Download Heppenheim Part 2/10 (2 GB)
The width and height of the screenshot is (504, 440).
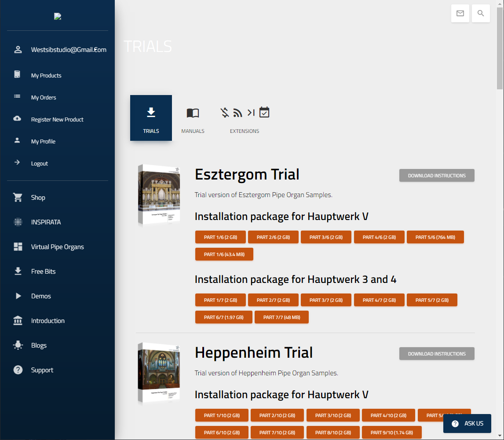click(x=277, y=415)
